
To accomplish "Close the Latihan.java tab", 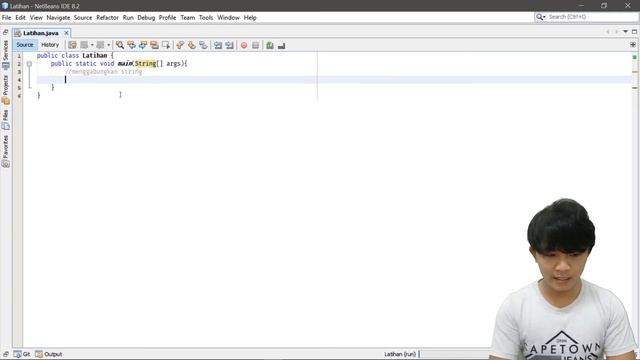I will (x=66, y=33).
